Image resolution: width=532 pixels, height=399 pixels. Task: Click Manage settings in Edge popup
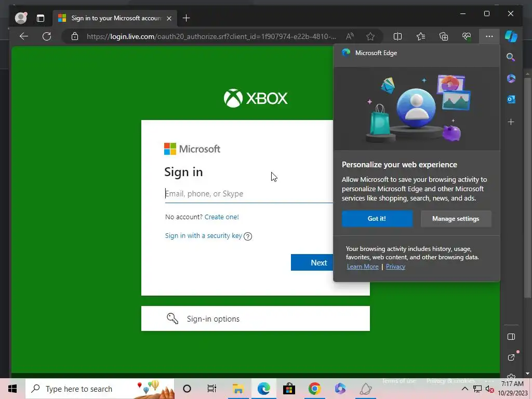click(x=456, y=219)
